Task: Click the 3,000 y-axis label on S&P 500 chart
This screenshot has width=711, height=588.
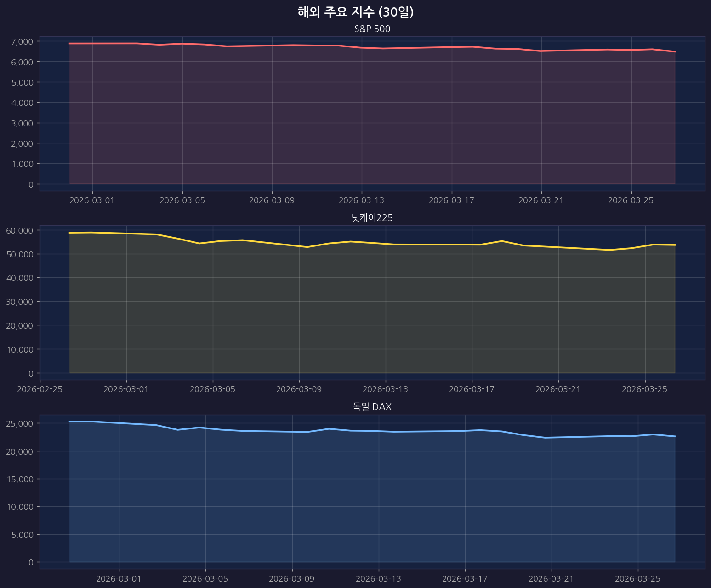Action: tap(22, 123)
